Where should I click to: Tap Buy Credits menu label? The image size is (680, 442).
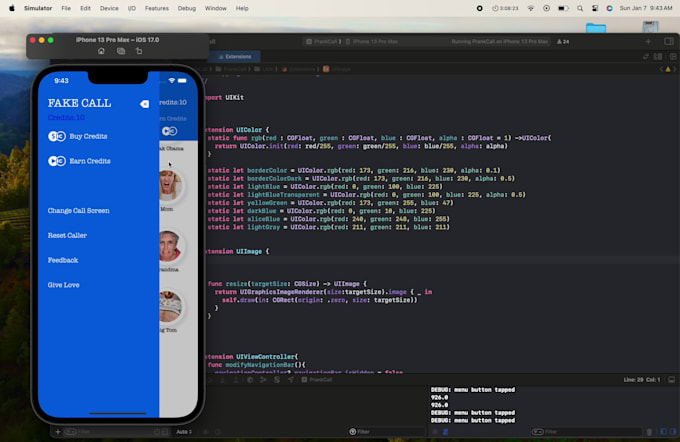[x=88, y=136]
